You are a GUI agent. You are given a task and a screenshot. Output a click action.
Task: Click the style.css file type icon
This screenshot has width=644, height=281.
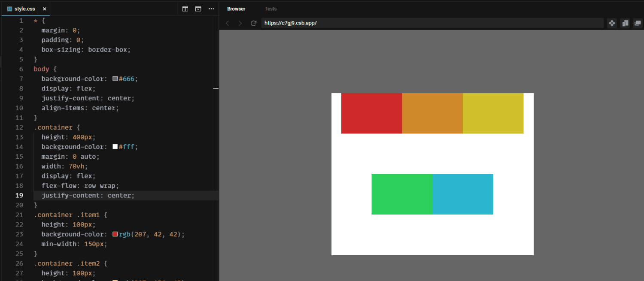(9, 9)
